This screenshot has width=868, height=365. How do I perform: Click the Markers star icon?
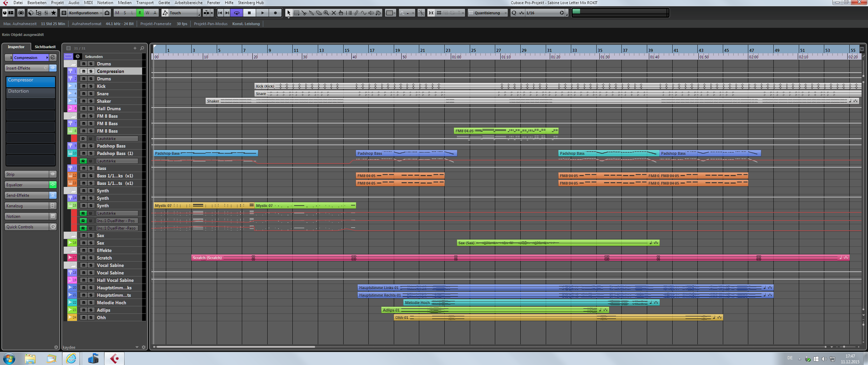coord(54,13)
